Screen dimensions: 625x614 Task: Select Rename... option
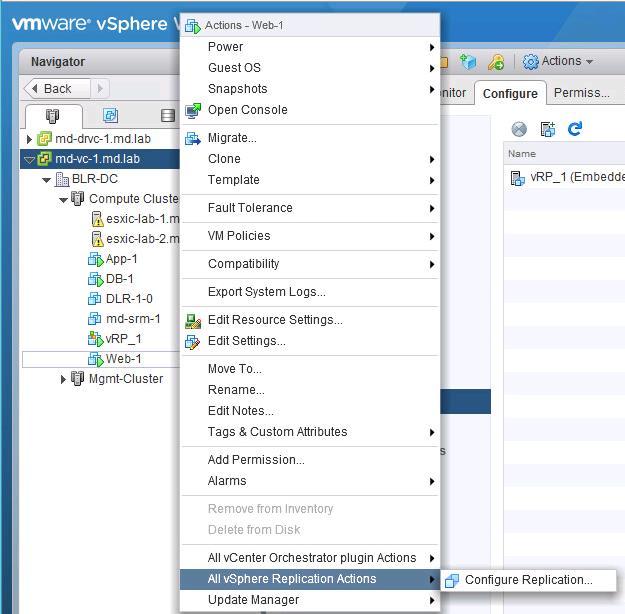click(310, 390)
